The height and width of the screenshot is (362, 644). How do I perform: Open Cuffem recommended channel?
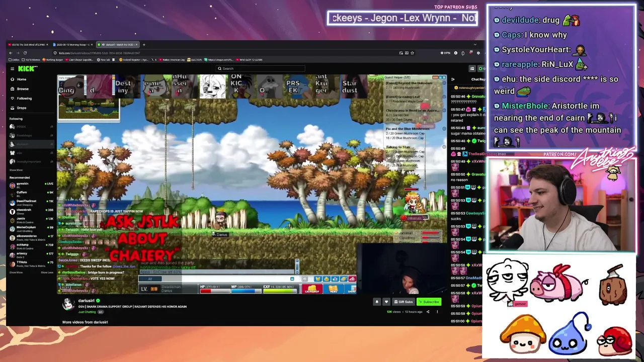click(31, 194)
